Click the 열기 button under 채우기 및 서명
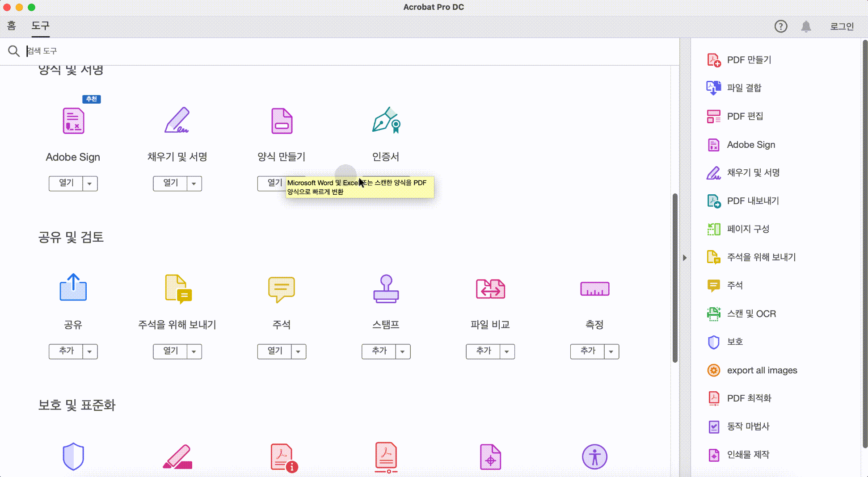This screenshot has width=868, height=477. pos(170,184)
